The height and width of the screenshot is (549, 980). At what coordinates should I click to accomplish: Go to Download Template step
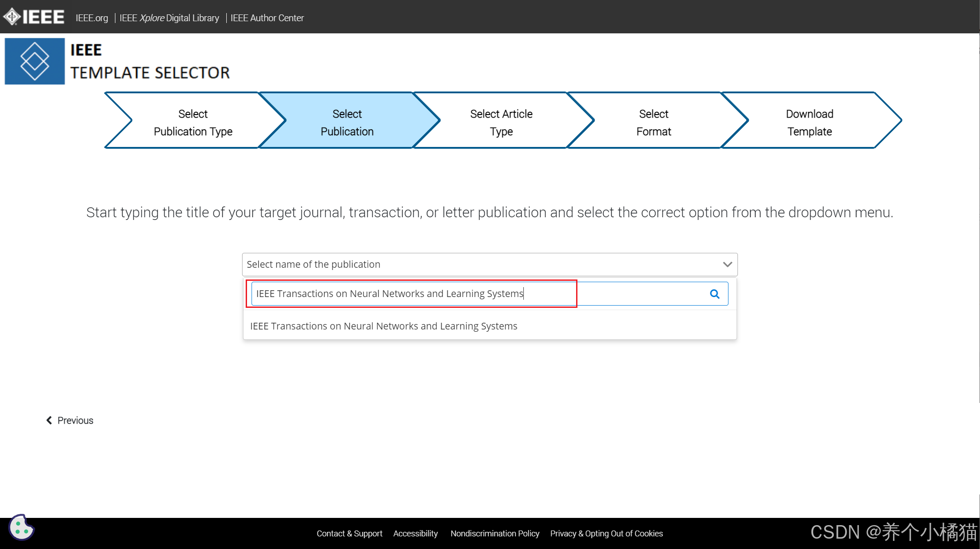[x=809, y=122]
